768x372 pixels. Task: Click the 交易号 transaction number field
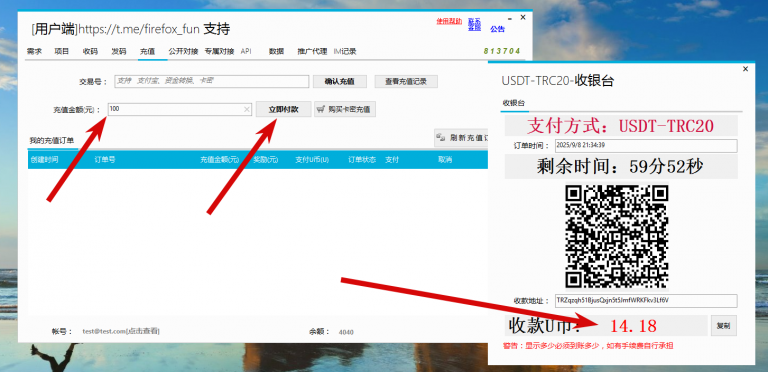click(x=212, y=82)
